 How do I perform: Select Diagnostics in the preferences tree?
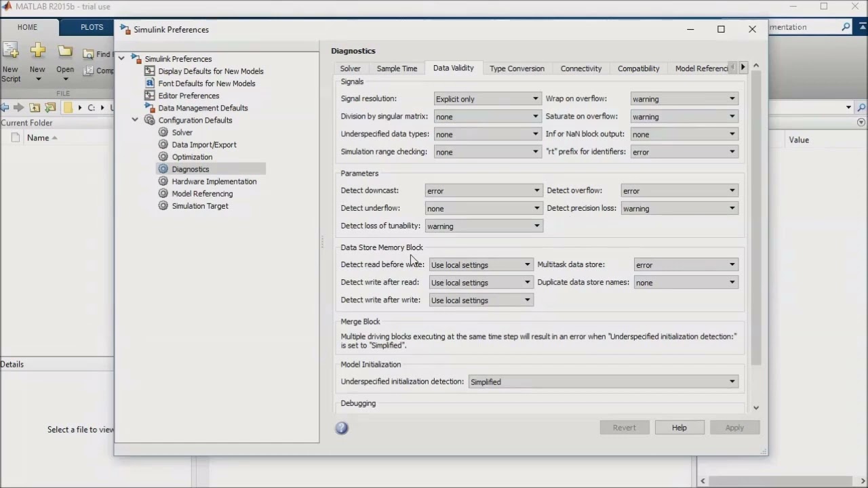point(190,169)
